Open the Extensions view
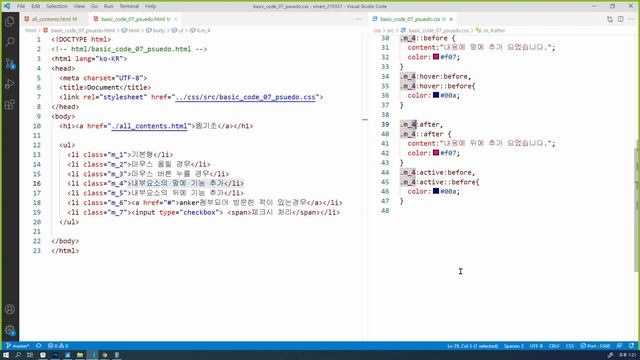Image resolution: width=640 pixels, height=360 pixels. (x=10, y=104)
